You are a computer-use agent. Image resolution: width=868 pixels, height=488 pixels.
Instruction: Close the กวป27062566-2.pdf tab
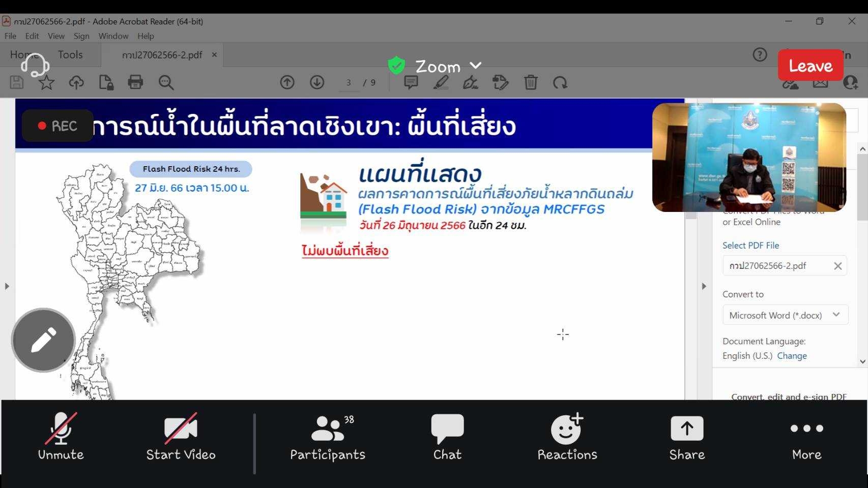[x=214, y=54]
